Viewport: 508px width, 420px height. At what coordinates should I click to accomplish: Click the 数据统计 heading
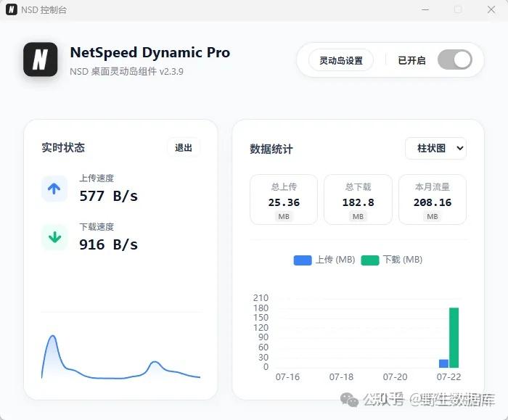pyautogui.click(x=271, y=149)
